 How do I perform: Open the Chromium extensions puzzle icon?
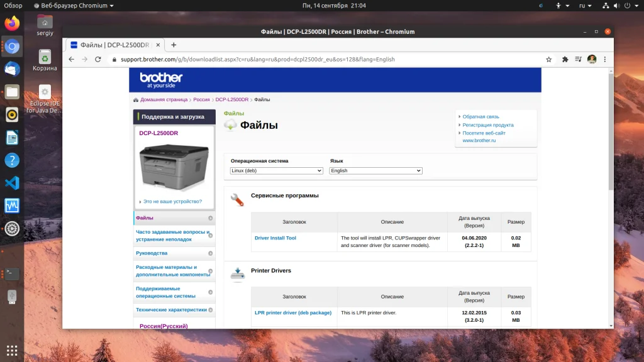(565, 59)
